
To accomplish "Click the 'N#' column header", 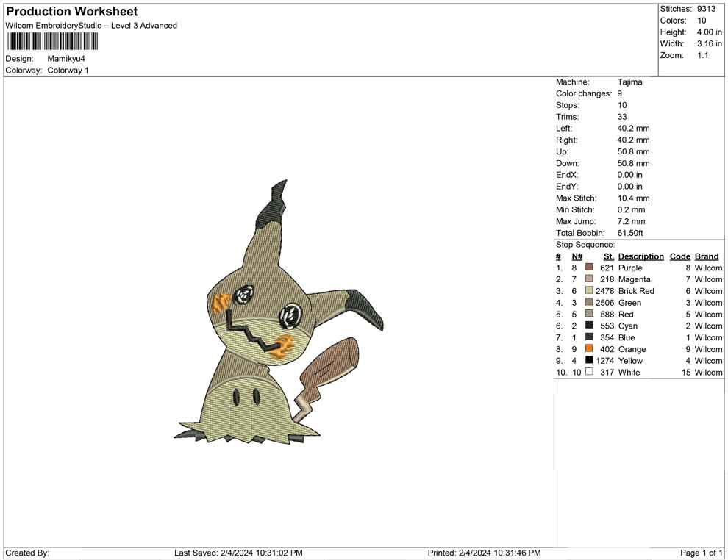I will coord(577,256).
